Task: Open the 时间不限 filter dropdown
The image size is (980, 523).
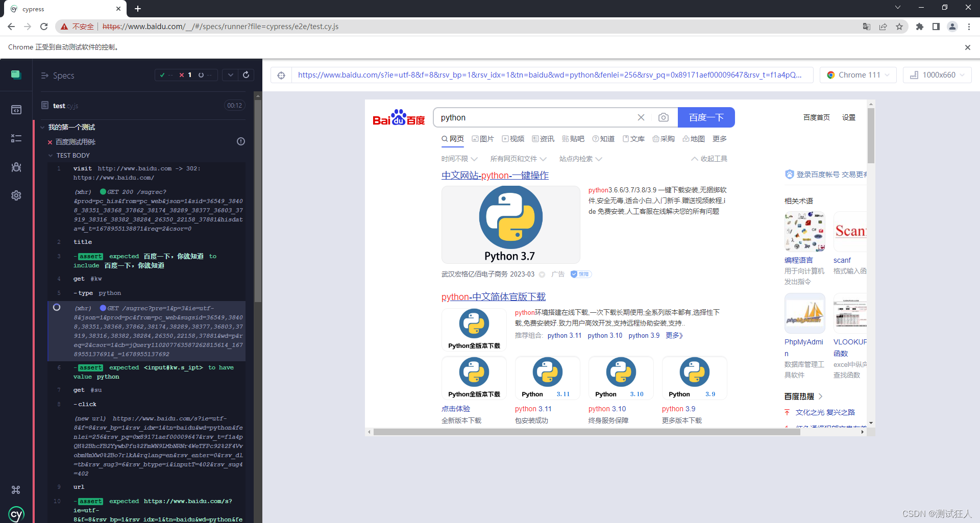Action: click(459, 159)
